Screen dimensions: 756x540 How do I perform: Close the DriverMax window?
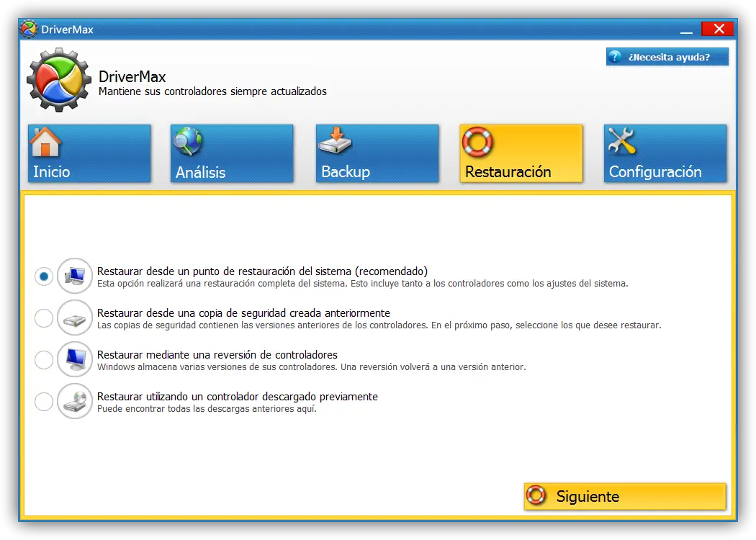719,29
